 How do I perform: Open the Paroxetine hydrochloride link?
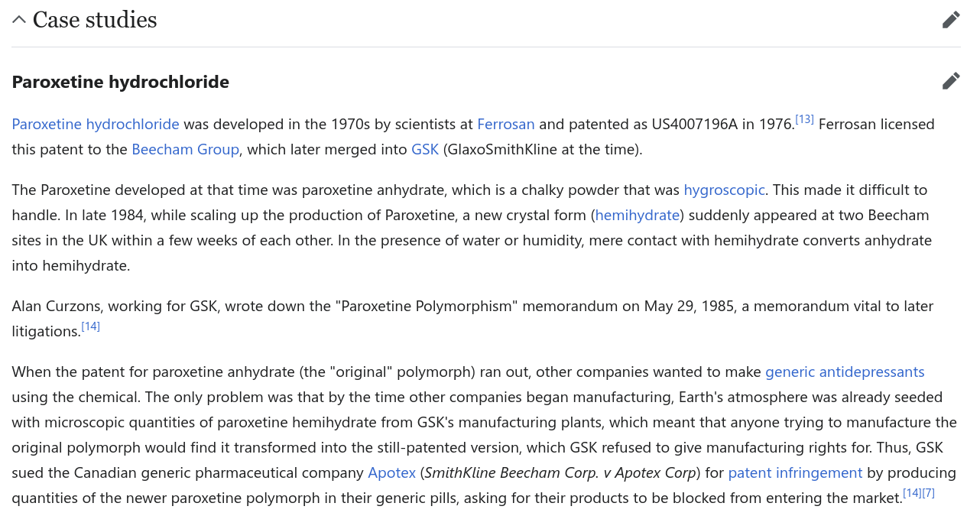click(x=96, y=124)
